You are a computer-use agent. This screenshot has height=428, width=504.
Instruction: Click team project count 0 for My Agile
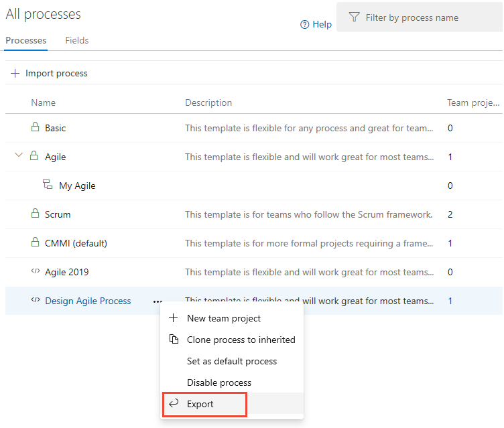(450, 186)
